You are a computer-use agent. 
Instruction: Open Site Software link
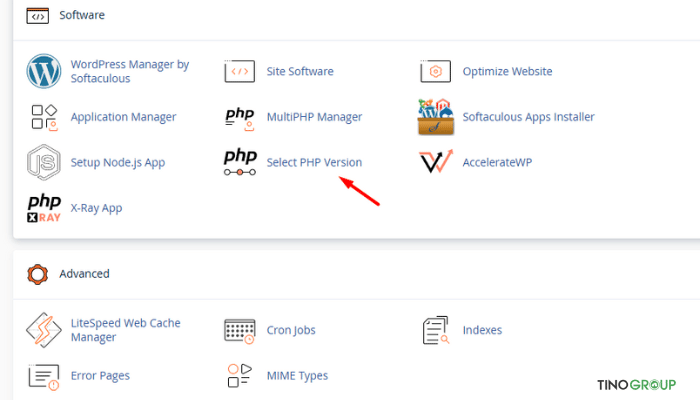[300, 71]
